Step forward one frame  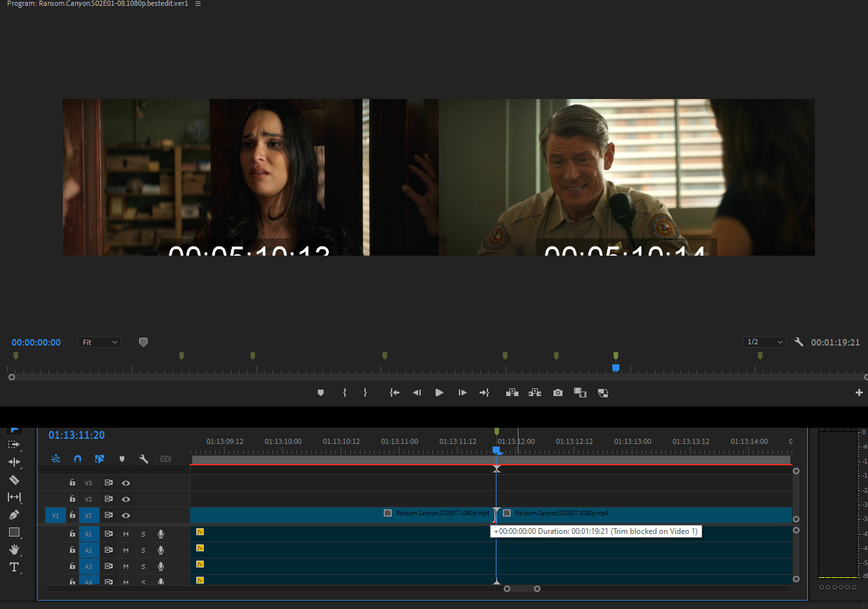pyautogui.click(x=462, y=393)
